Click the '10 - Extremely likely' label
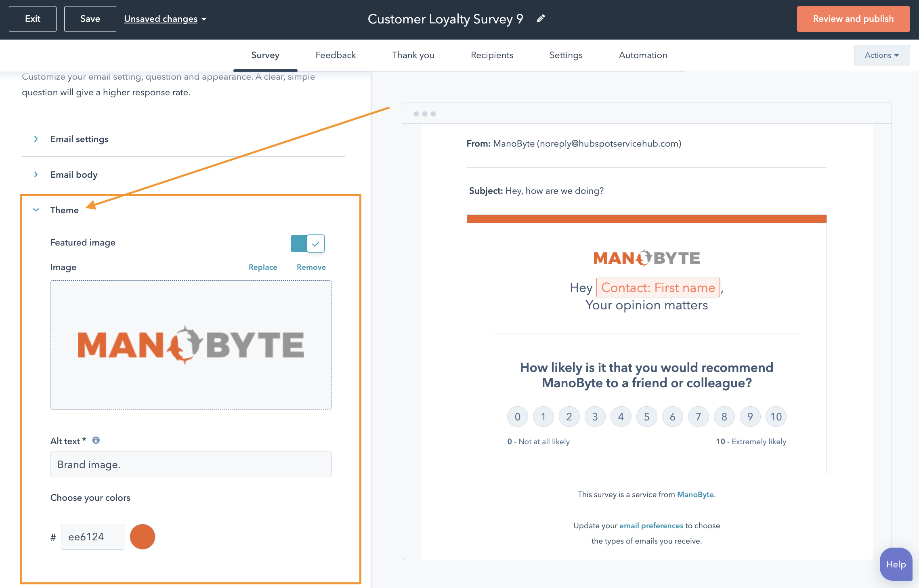 (x=751, y=441)
